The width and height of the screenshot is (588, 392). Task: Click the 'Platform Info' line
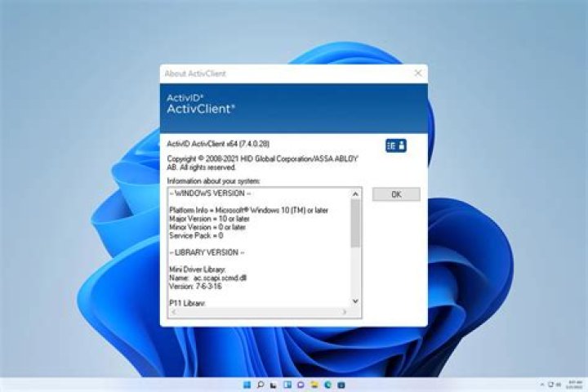click(248, 211)
